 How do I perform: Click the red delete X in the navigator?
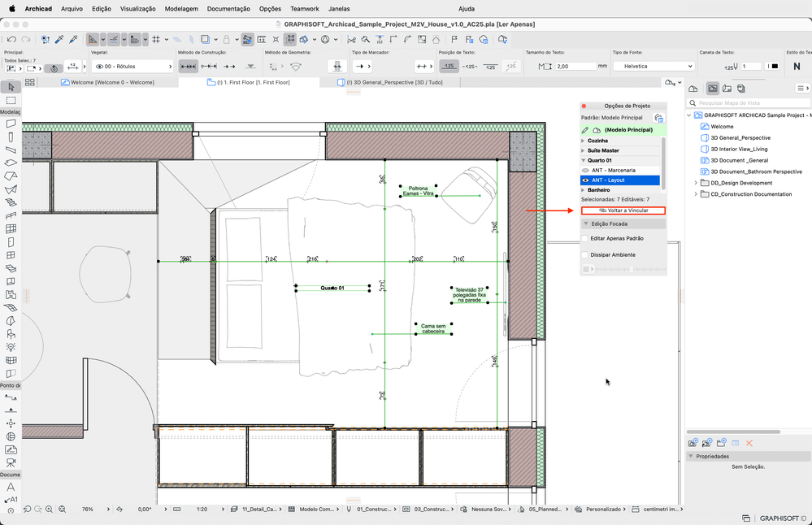(749, 443)
